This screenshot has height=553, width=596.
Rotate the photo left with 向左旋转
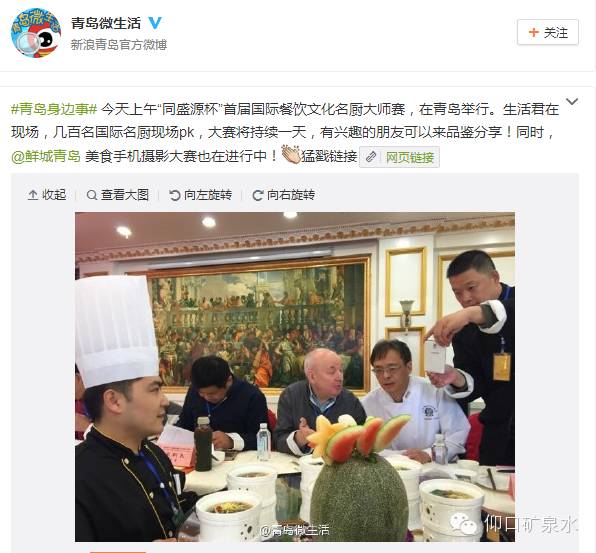pos(200,195)
